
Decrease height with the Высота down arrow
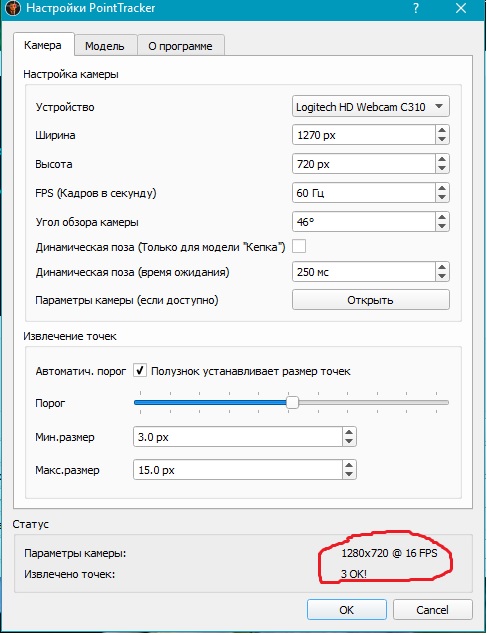(442, 169)
